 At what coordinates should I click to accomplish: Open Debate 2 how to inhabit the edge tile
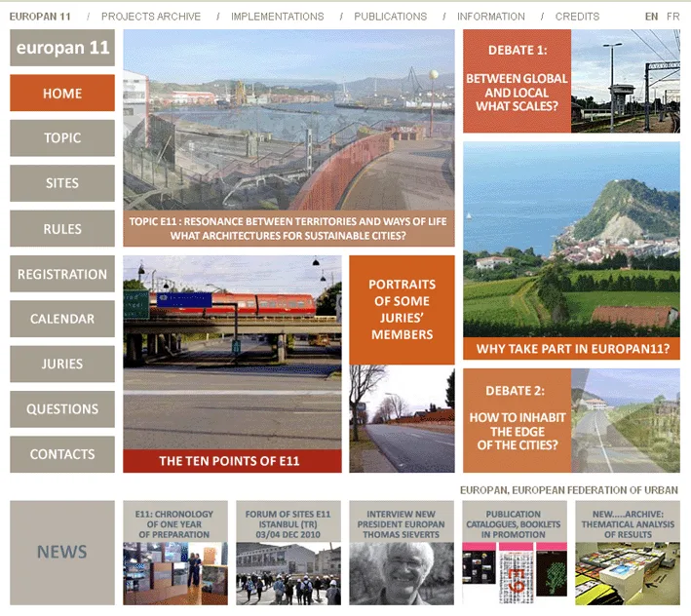coord(517,421)
